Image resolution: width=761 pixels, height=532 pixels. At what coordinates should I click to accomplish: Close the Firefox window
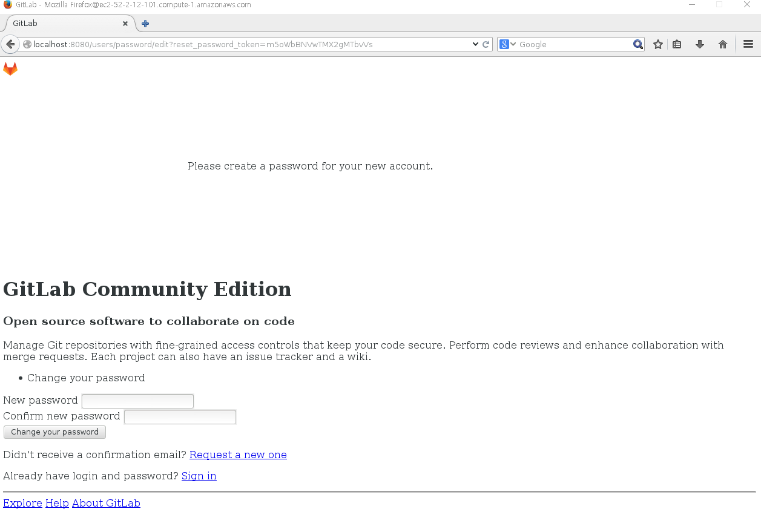tap(747, 5)
